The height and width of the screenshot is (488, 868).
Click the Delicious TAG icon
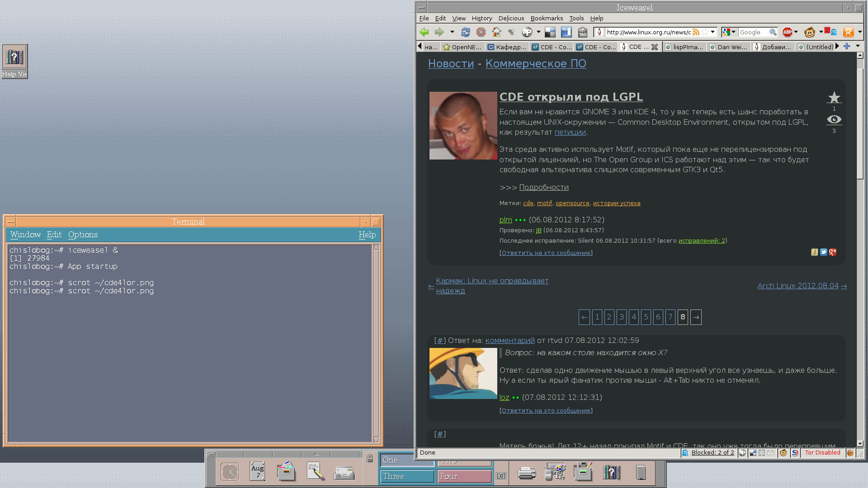click(x=583, y=32)
